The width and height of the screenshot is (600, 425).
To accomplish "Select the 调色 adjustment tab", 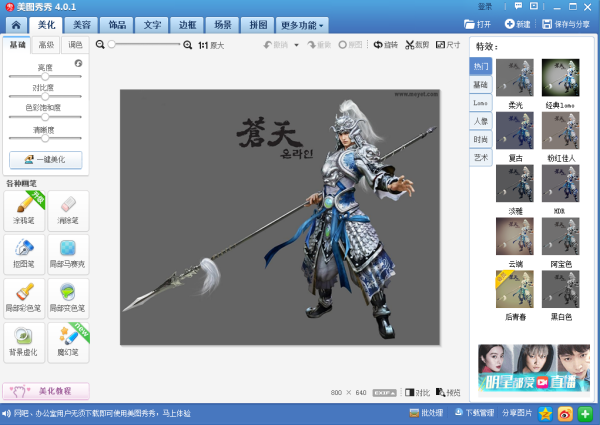I will coord(75,45).
